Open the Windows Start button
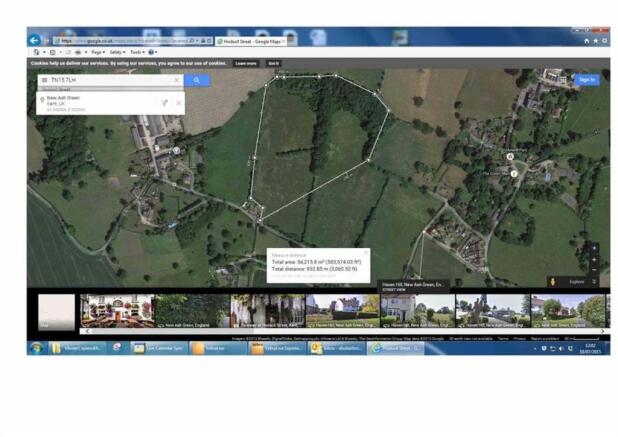 coord(37,348)
